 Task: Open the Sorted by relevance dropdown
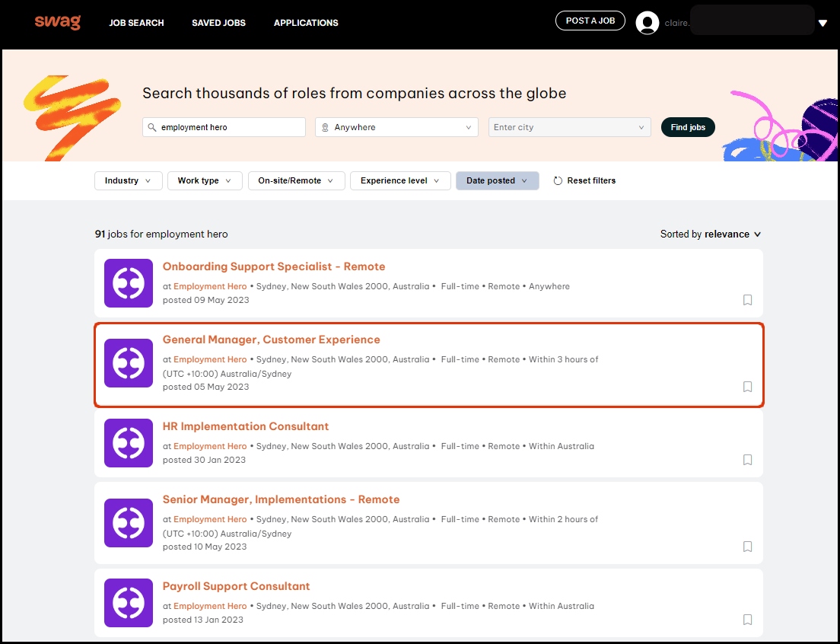click(711, 234)
